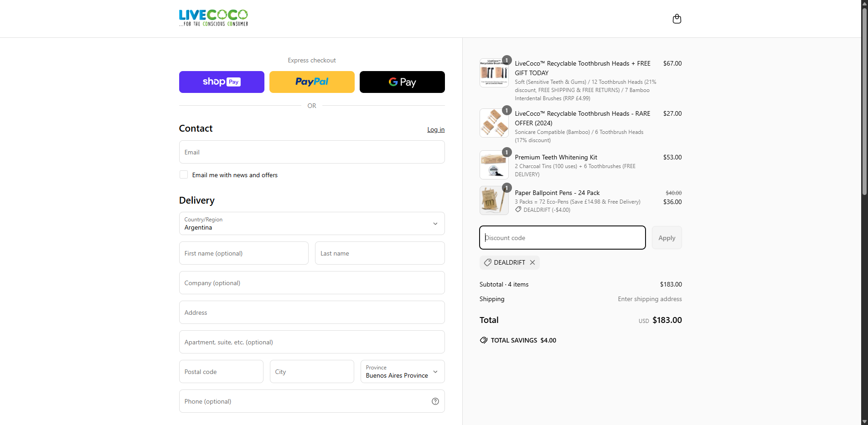Pay with Shop Pay express checkout
This screenshot has height=425, width=868.
pos(222,82)
